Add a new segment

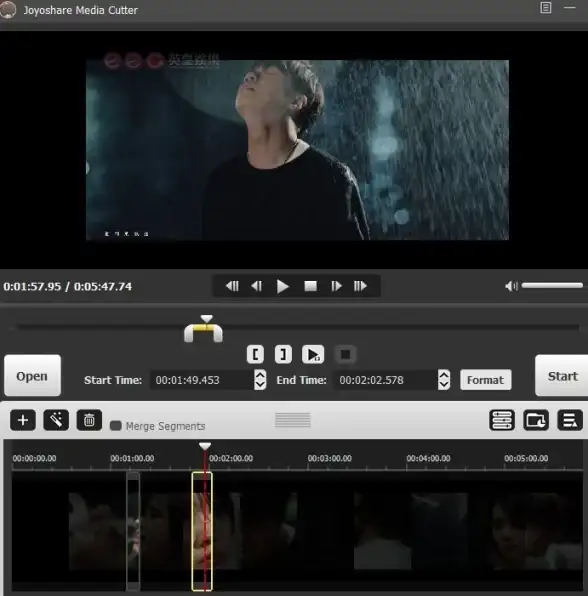coord(23,420)
